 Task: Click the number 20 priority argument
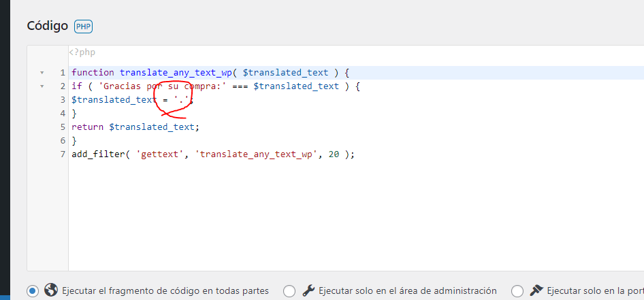334,154
